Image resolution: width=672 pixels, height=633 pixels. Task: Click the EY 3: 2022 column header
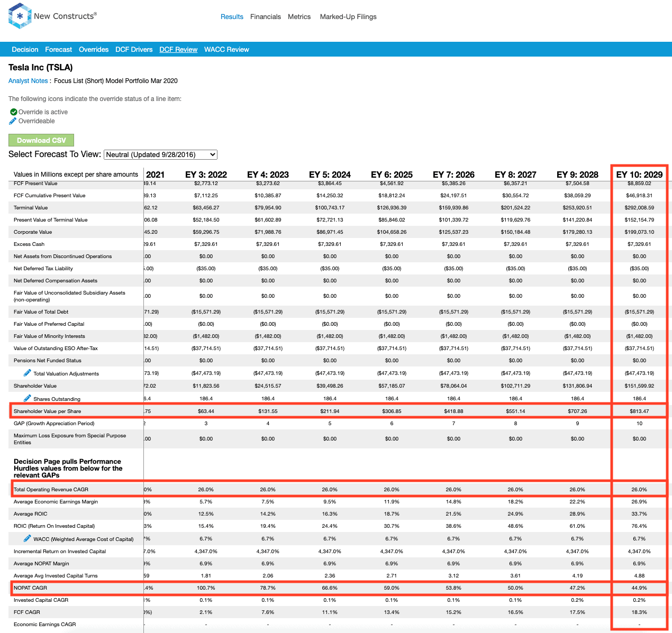206,175
